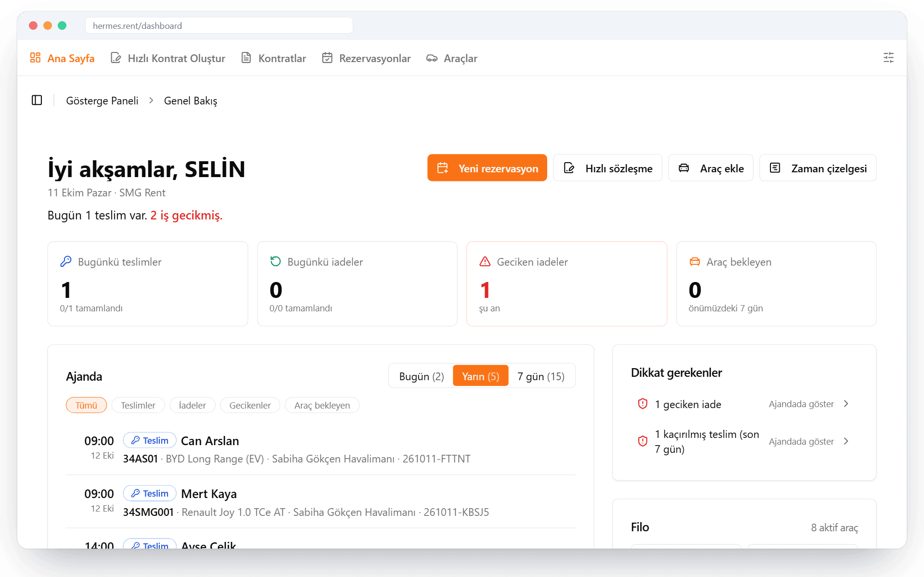
Task: Select the Gecikenler filter chip
Action: (x=250, y=405)
